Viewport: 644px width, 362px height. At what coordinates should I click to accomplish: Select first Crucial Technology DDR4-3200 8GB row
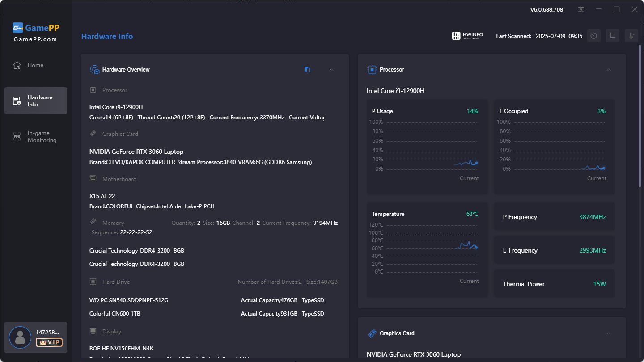coord(137,251)
